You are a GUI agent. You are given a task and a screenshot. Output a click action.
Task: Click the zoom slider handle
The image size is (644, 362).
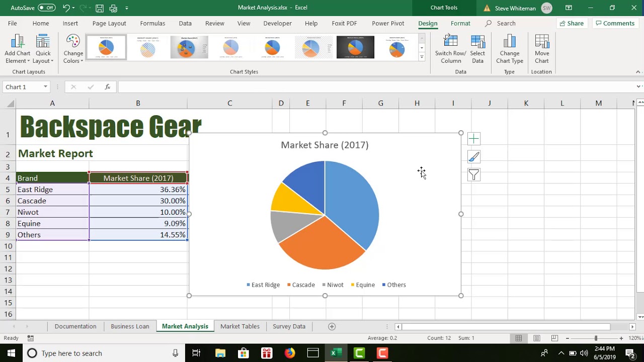point(596,338)
